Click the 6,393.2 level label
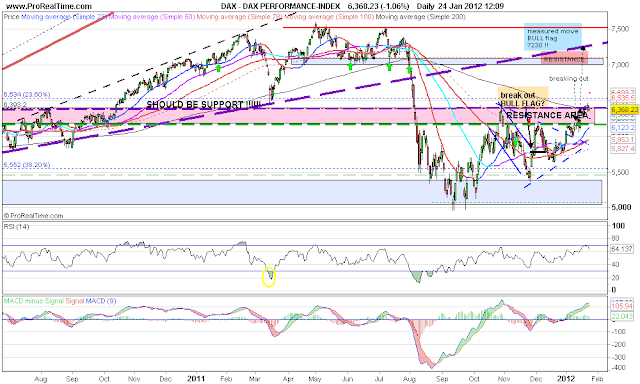640x384 pixels. (15, 105)
